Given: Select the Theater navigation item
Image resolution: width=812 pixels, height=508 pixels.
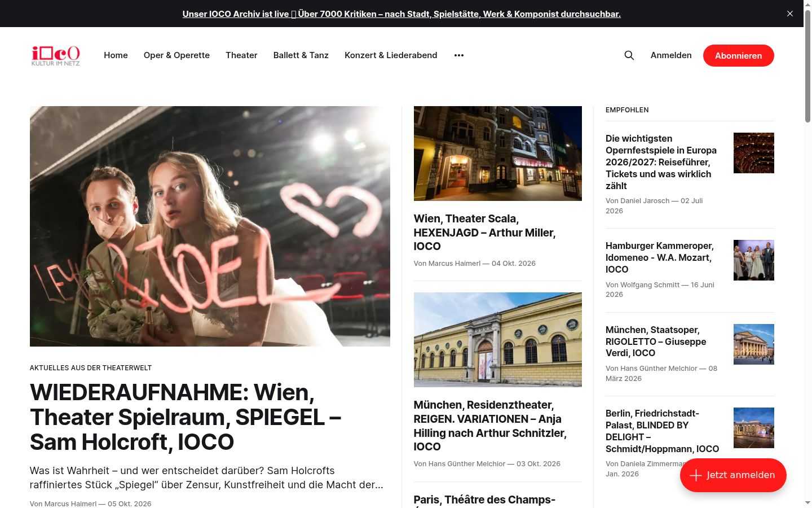Looking at the screenshot, I should pyautogui.click(x=241, y=55).
